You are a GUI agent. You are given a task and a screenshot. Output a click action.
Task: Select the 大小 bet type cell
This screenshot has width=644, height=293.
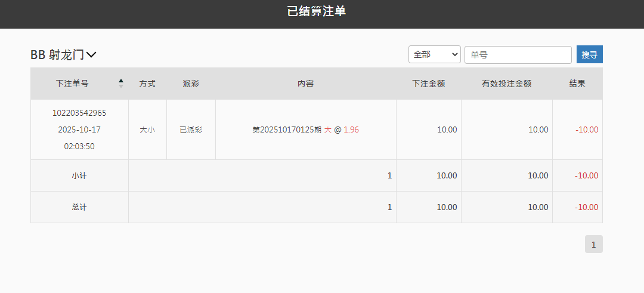click(x=147, y=129)
